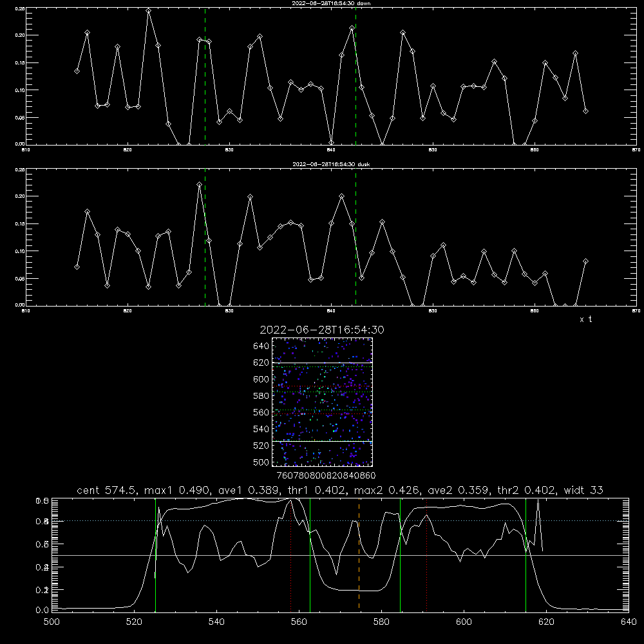The image size is (644, 644).
Task: Select the "widt 33" value
Action: (583, 490)
